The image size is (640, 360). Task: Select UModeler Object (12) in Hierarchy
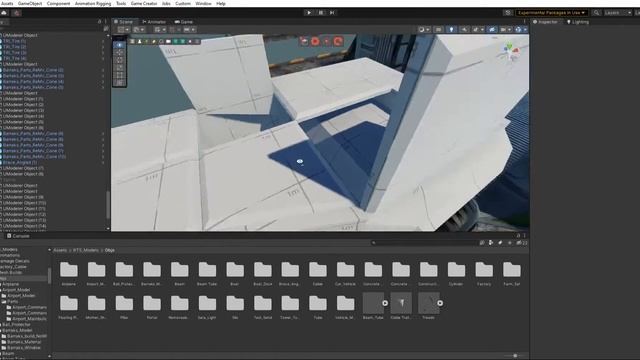click(24, 214)
